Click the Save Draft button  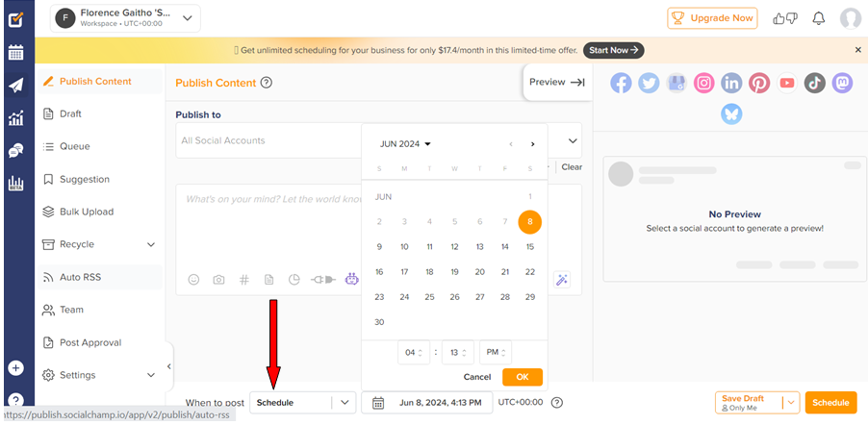point(749,402)
